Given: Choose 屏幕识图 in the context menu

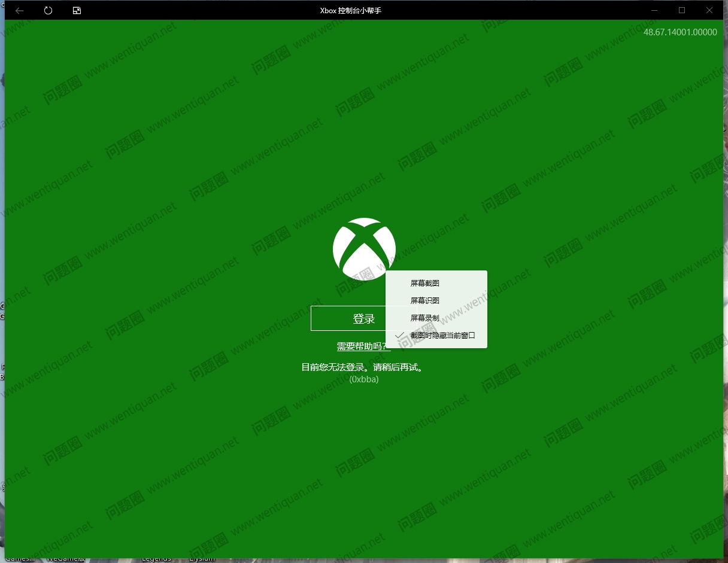Looking at the screenshot, I should point(425,300).
